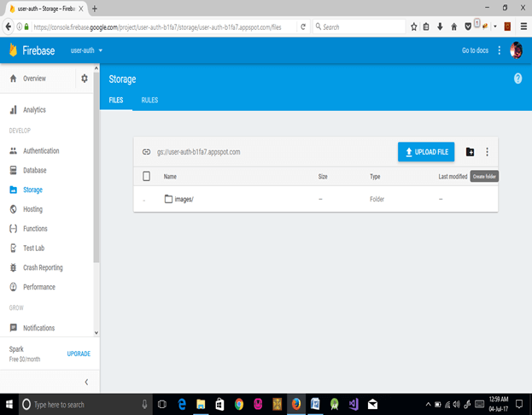
Task: Open the bucket options three-dot menu
Action: [487, 152]
